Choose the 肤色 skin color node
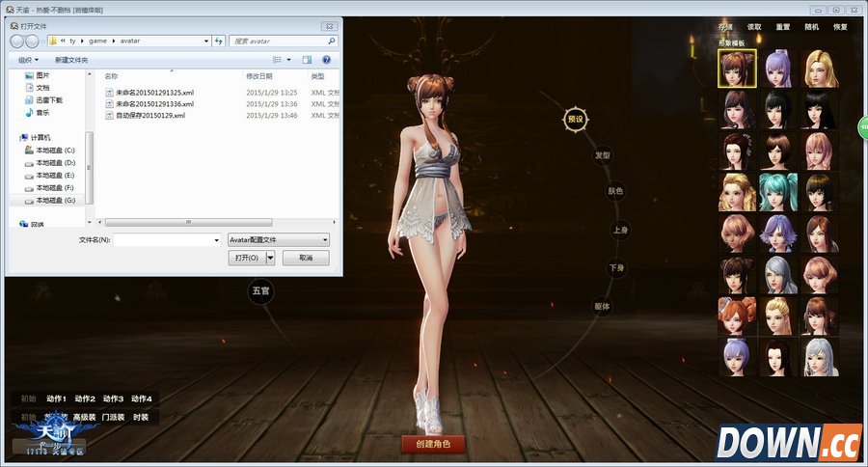Viewport: 868px width, 467px height. pos(614,191)
